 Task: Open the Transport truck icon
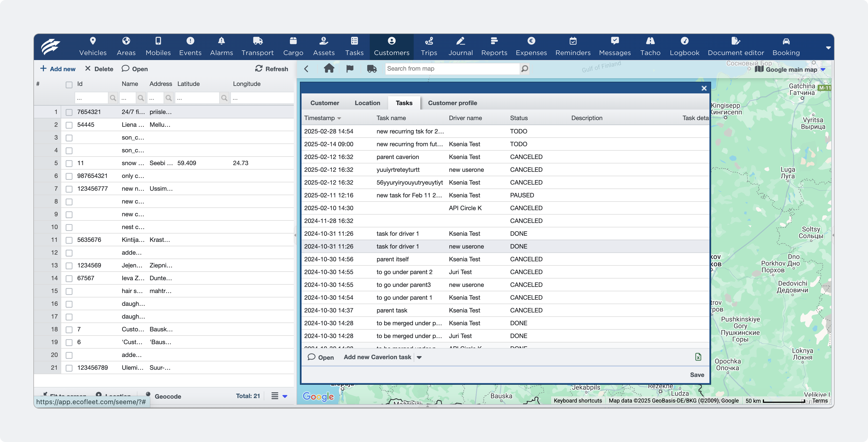pyautogui.click(x=257, y=41)
